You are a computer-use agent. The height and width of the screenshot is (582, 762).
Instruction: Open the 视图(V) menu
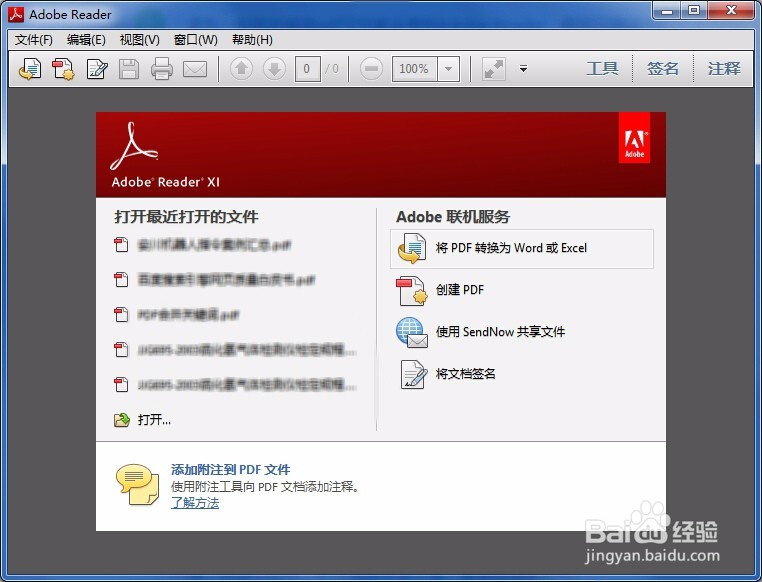click(139, 40)
